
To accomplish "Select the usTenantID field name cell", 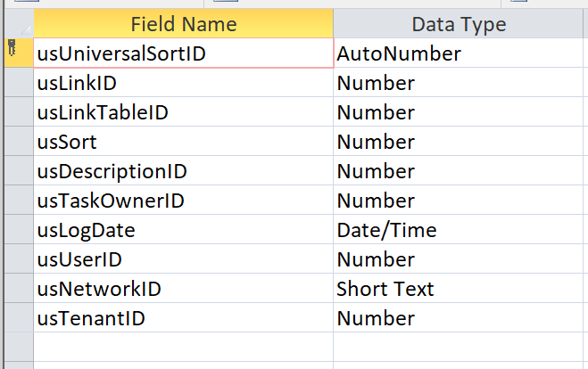I will [184, 317].
